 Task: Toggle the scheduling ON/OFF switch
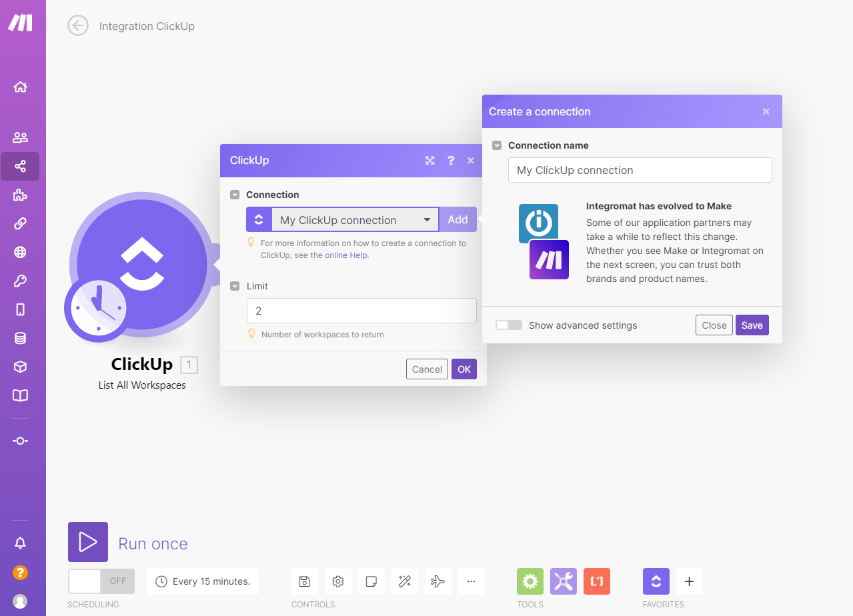pos(101,581)
